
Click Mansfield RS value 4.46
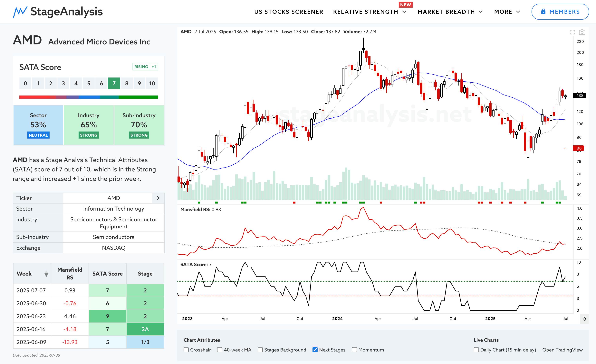point(70,316)
